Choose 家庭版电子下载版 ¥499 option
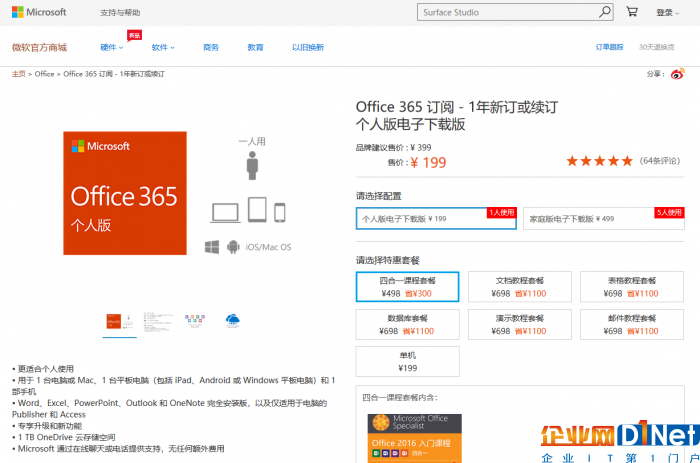The height and width of the screenshot is (463, 700). pyautogui.click(x=604, y=218)
